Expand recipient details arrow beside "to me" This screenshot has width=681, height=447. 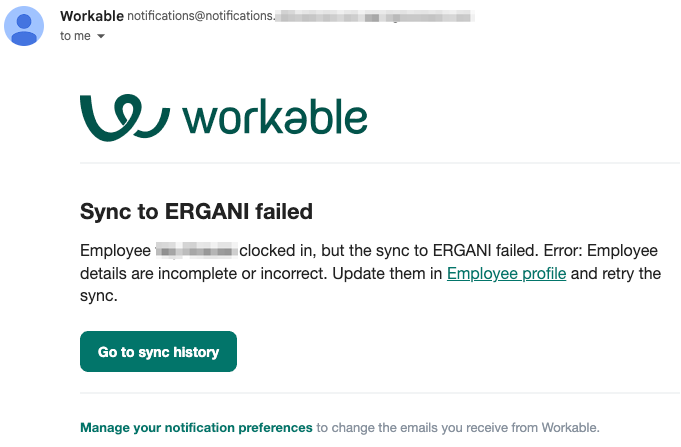click(101, 36)
